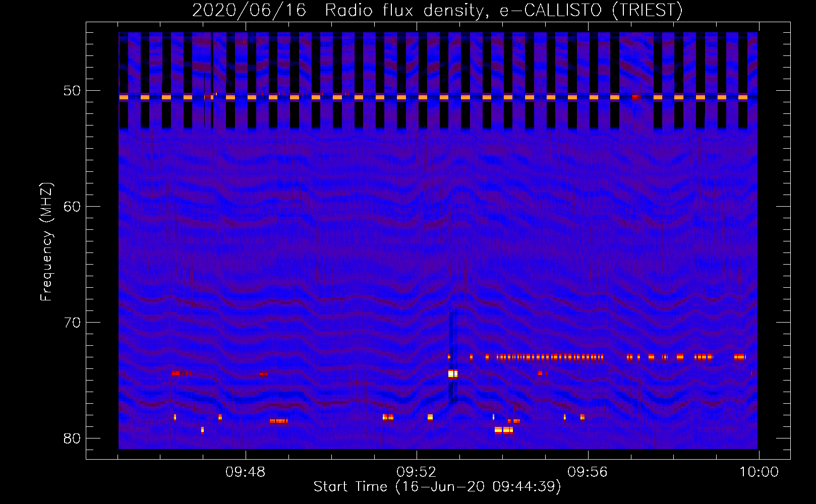Click the 50 frequency tick label

(73, 91)
